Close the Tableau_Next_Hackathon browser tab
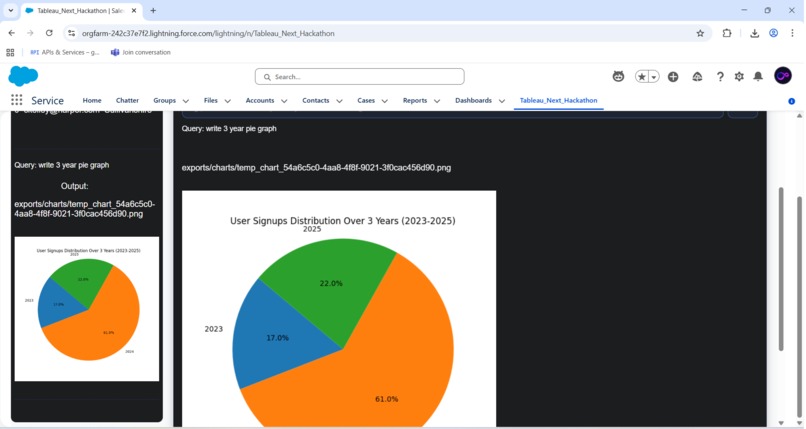Screen dimensions: 806x429 coord(134,10)
